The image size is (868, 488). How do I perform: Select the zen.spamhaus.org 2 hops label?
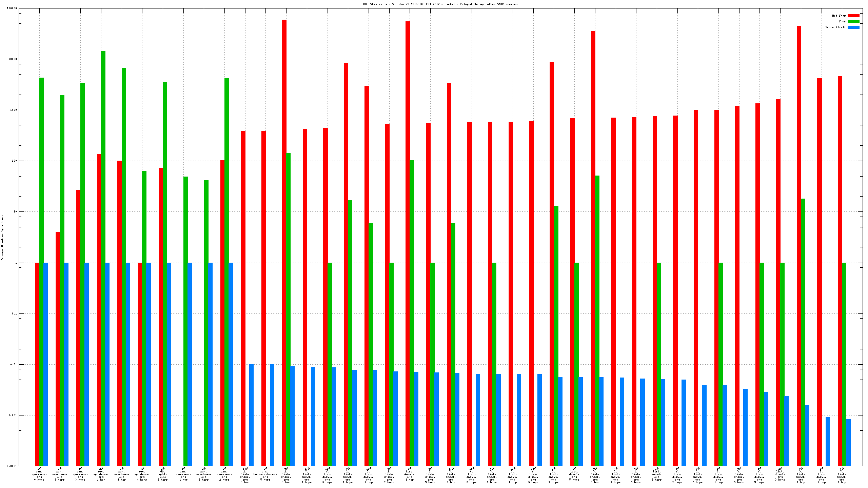point(224,474)
